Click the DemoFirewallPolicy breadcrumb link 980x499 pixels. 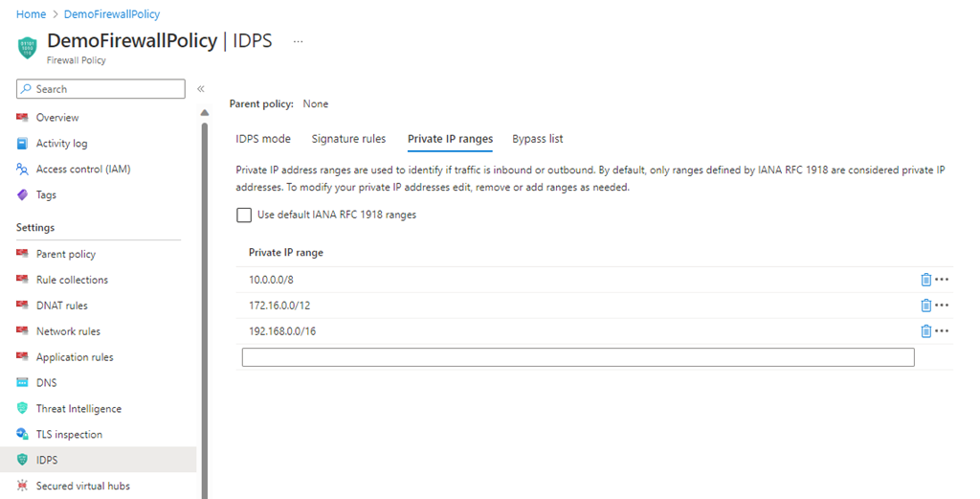(x=112, y=14)
